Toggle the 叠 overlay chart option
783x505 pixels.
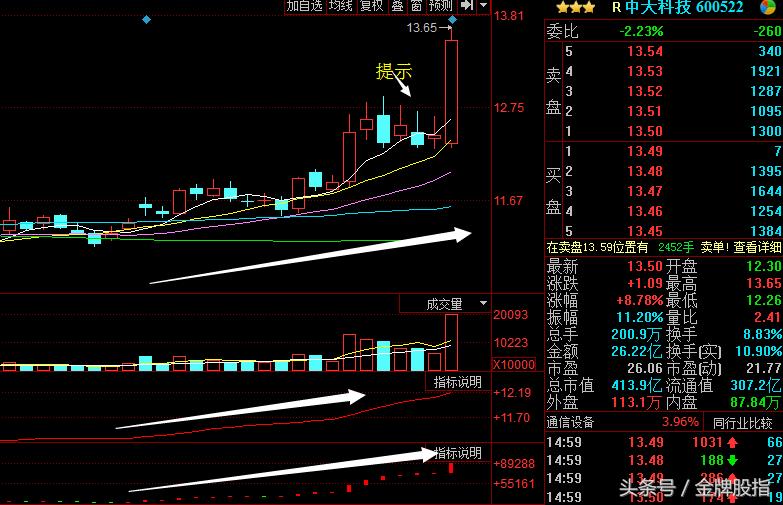click(396, 6)
